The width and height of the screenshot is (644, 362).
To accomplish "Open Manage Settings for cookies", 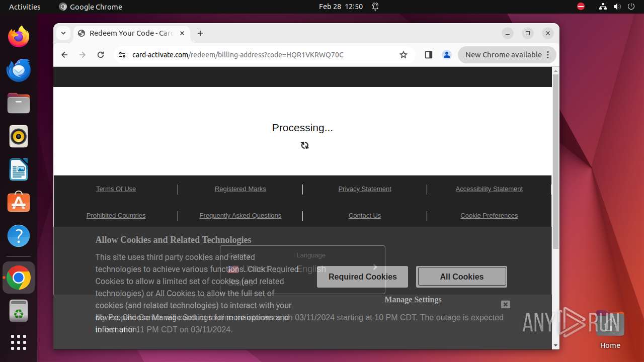I will pyautogui.click(x=413, y=300).
